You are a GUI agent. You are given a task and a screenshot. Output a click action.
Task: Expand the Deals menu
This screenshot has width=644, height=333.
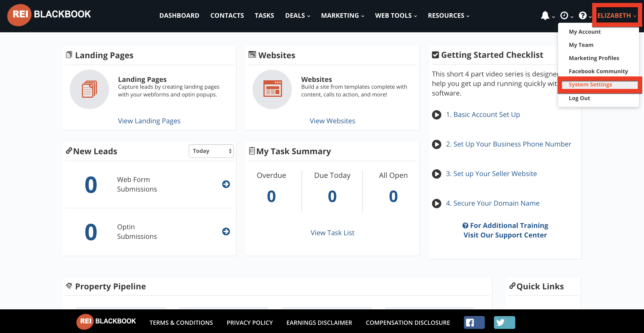click(297, 15)
